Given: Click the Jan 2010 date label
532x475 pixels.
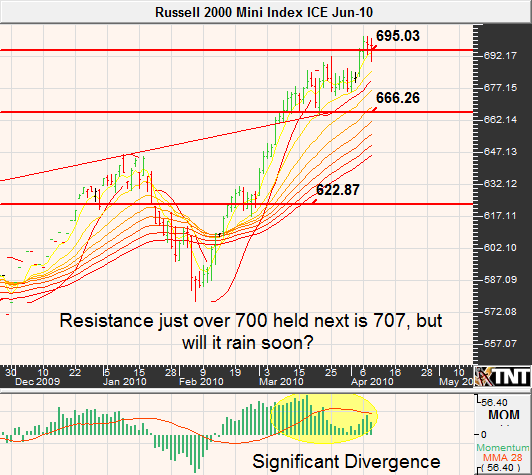Looking at the screenshot, I should (x=125, y=382).
